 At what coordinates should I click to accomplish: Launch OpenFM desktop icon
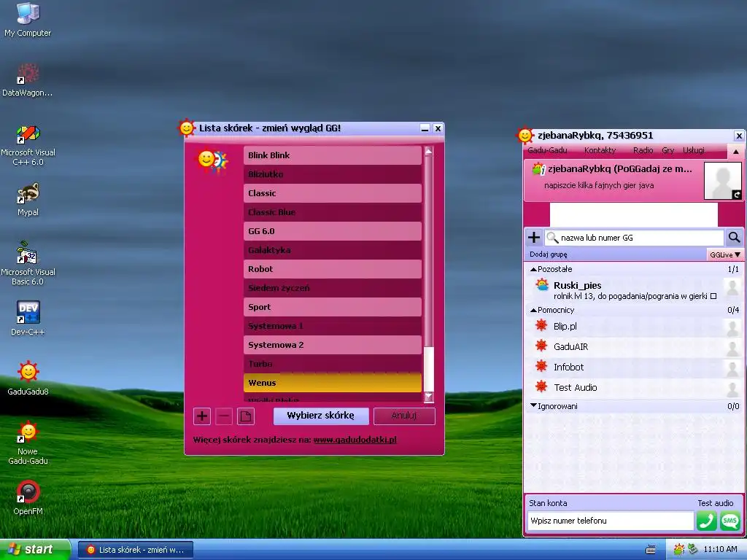[x=28, y=497]
